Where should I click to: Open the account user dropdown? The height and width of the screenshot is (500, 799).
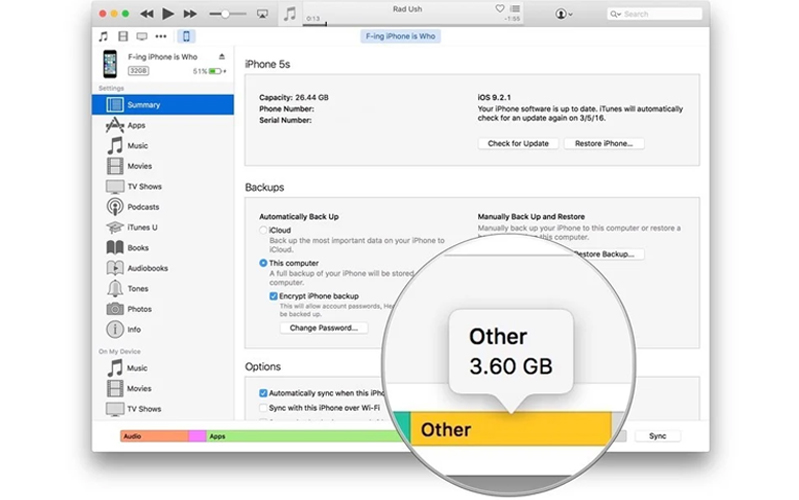(x=563, y=14)
